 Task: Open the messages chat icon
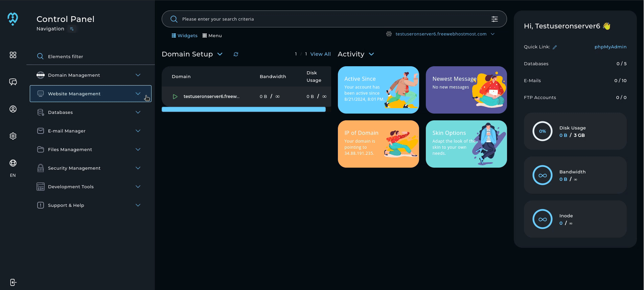point(13,82)
